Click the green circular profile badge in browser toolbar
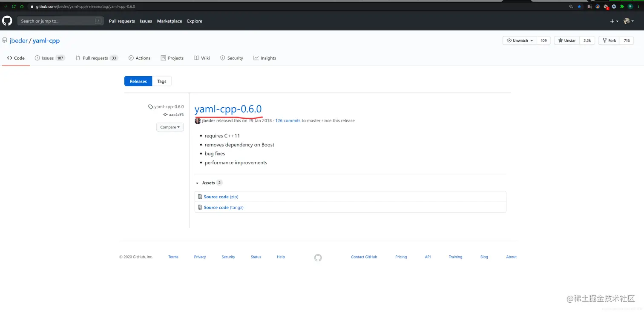This screenshot has width=644, height=312. [630, 6]
